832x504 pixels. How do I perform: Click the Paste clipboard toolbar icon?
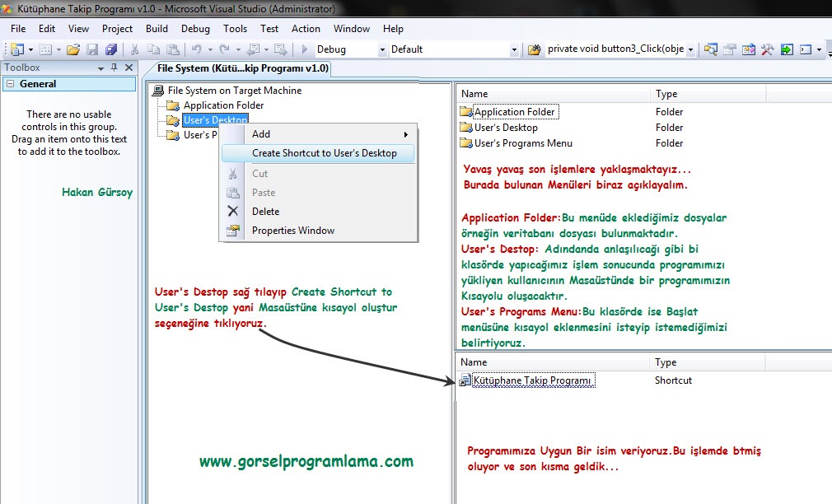pos(173,49)
